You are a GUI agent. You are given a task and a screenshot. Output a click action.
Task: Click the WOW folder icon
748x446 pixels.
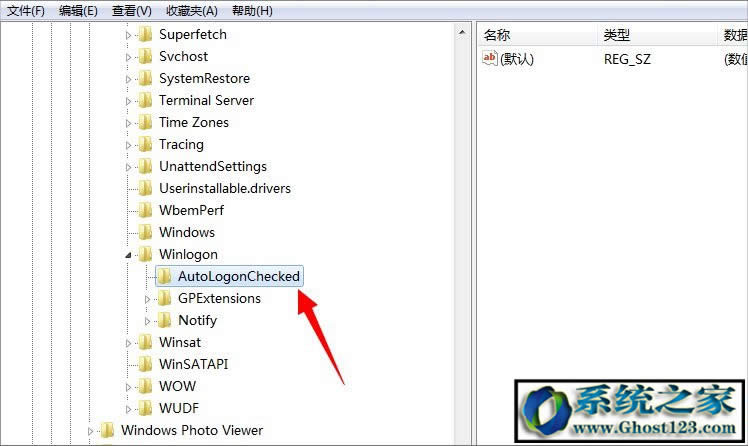(x=145, y=386)
